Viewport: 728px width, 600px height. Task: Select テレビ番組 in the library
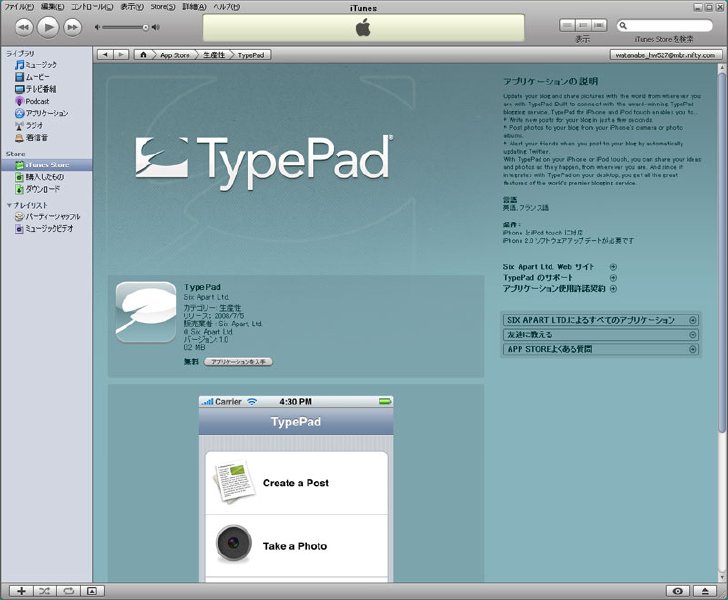35,89
